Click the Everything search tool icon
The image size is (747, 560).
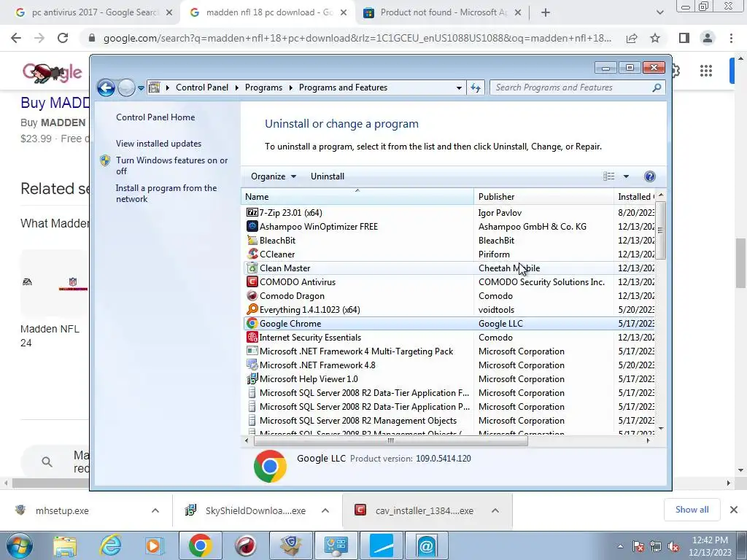(x=252, y=309)
